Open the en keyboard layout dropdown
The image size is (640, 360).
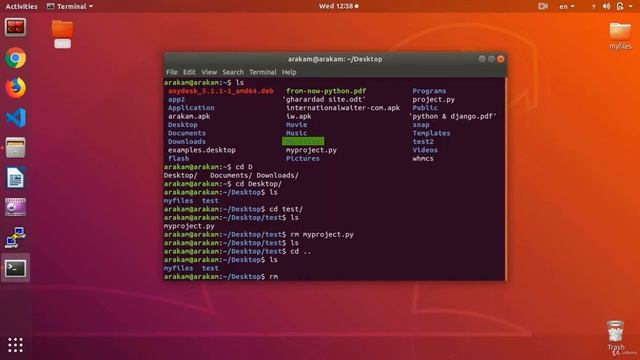pos(567,6)
